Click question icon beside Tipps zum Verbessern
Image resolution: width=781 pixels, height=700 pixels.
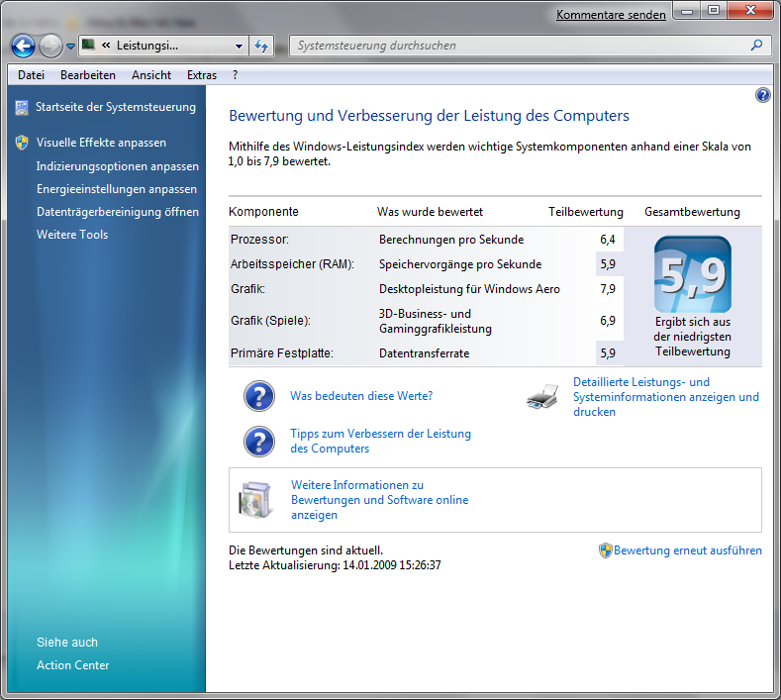[x=259, y=442]
